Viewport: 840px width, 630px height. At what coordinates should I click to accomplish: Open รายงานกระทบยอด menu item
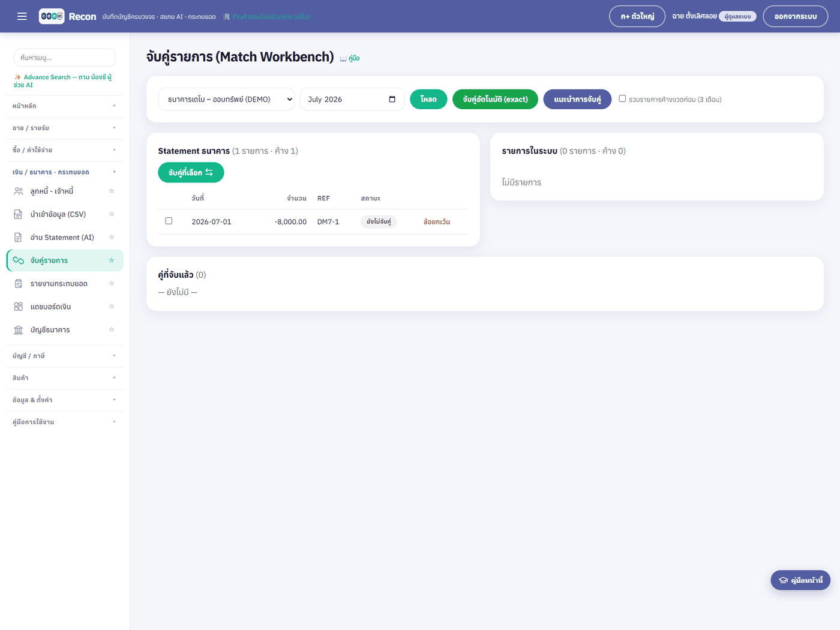[x=65, y=284]
